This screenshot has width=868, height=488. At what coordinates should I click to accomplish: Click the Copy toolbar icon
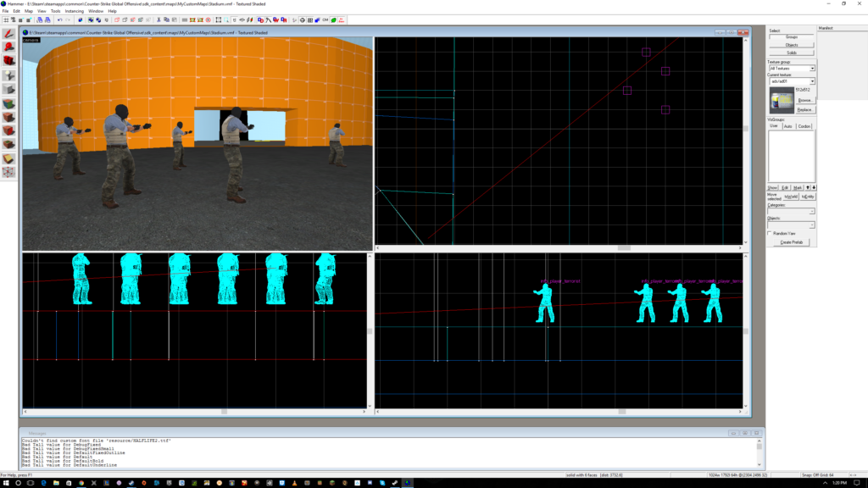tap(166, 20)
